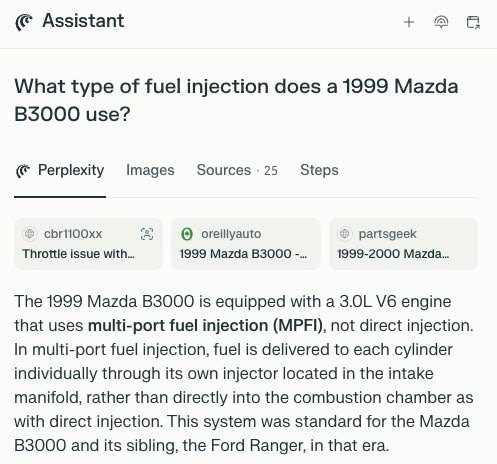This screenshot has width=497, height=464.
Task: Open the Sources 25 tab
Action: (x=237, y=170)
